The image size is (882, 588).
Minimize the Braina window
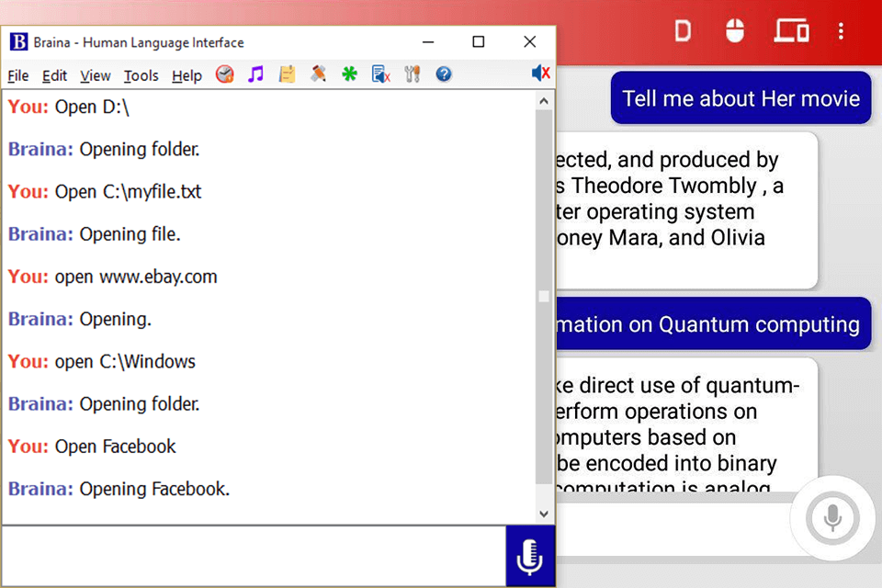click(428, 42)
